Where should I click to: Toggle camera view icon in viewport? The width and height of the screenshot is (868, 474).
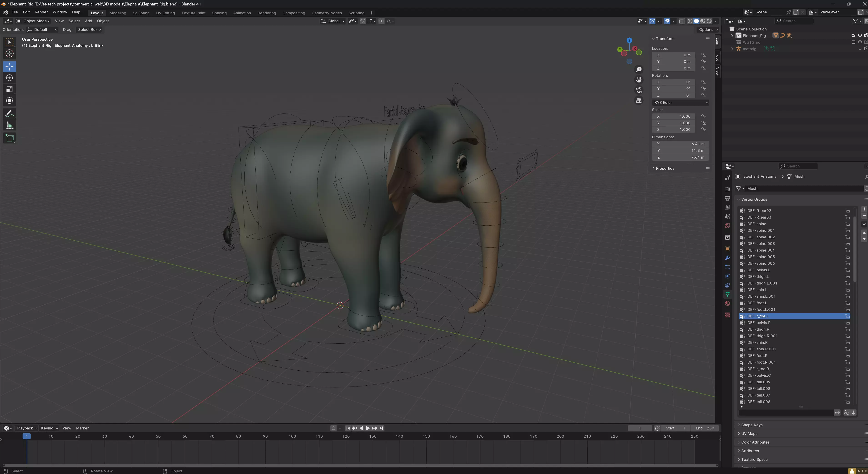tap(639, 90)
